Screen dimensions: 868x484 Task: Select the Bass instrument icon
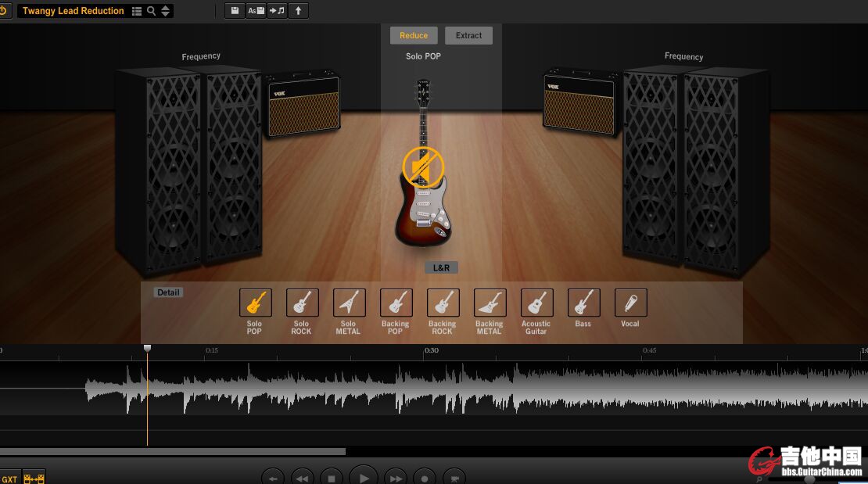click(x=583, y=303)
